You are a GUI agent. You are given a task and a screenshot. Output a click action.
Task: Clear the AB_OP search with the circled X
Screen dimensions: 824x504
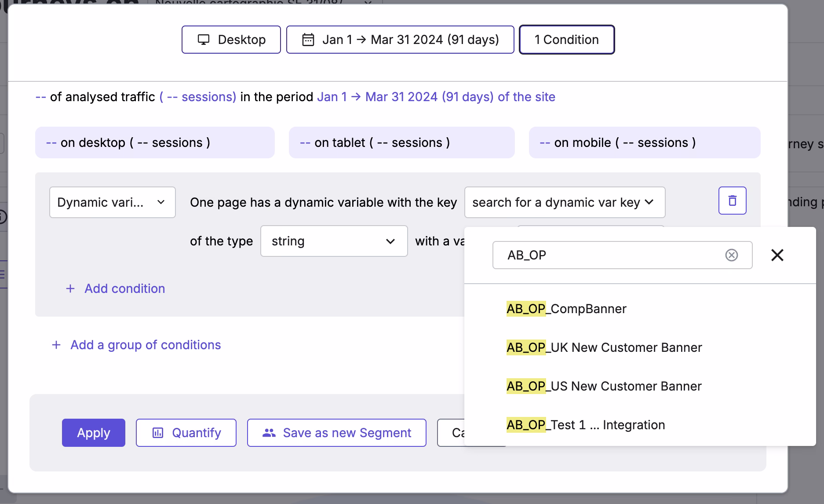coord(731,255)
